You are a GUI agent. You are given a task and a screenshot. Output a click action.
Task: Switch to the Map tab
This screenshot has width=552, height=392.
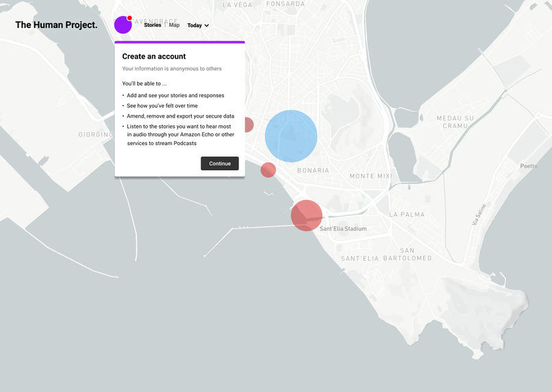(174, 25)
